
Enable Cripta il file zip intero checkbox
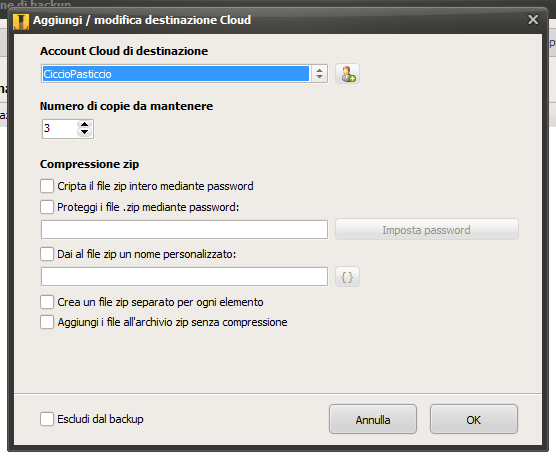[47, 186]
